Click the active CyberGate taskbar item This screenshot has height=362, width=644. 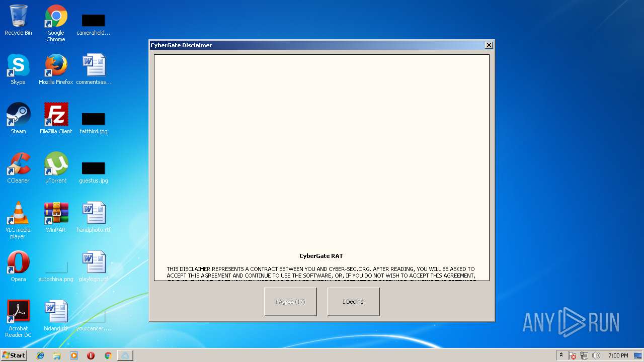tap(125, 355)
